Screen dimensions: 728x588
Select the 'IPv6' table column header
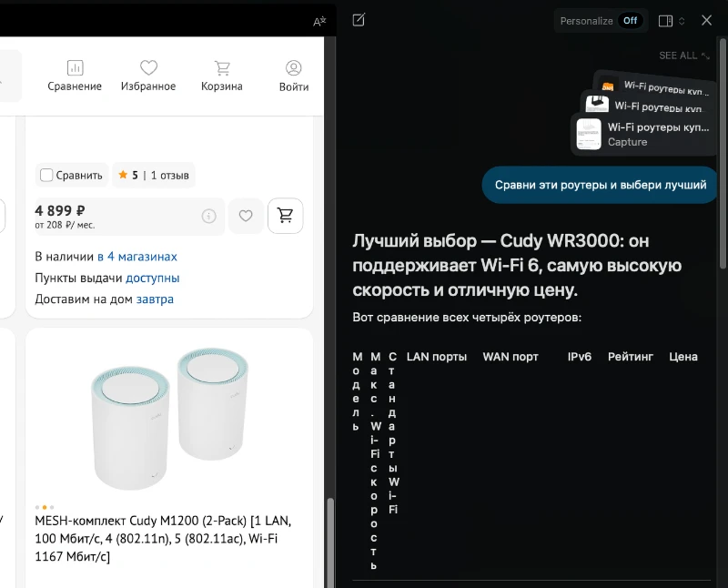pos(580,357)
